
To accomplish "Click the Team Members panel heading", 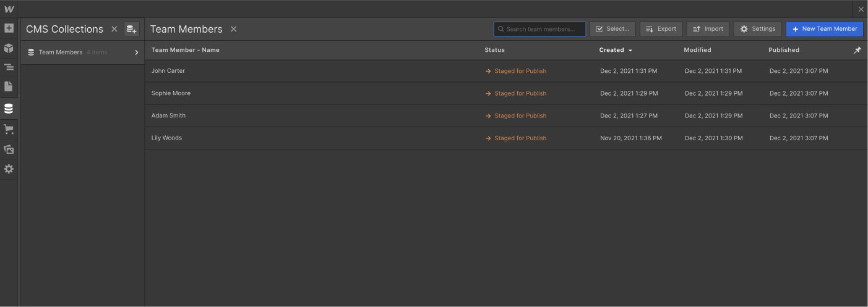I will [x=186, y=29].
